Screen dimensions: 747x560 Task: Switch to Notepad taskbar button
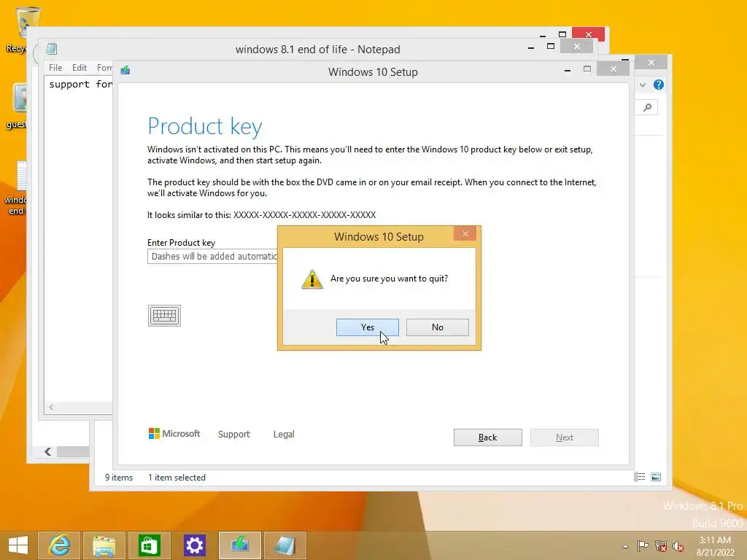(x=285, y=545)
